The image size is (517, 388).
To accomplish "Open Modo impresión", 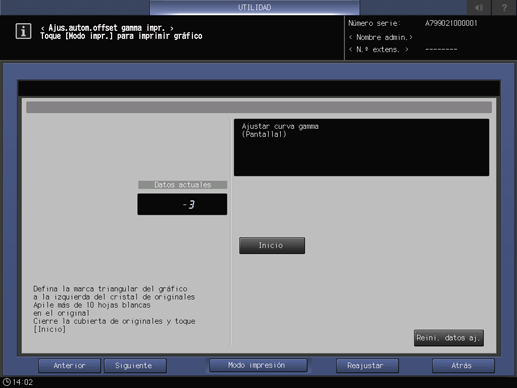I will (x=258, y=365).
